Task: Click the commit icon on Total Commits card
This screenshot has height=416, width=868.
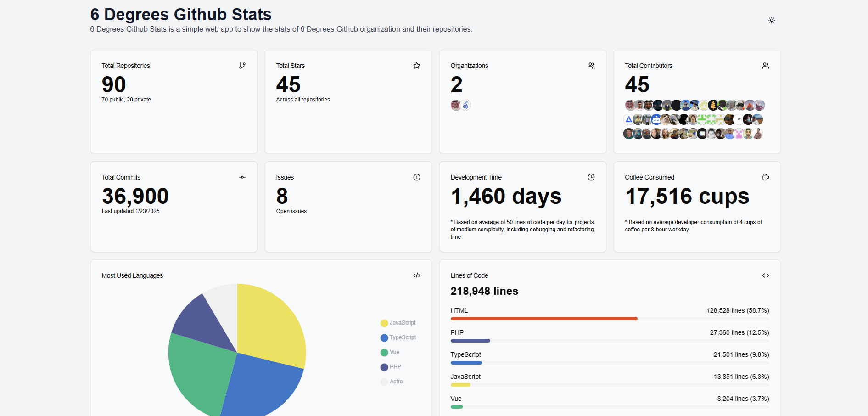Action: point(242,177)
